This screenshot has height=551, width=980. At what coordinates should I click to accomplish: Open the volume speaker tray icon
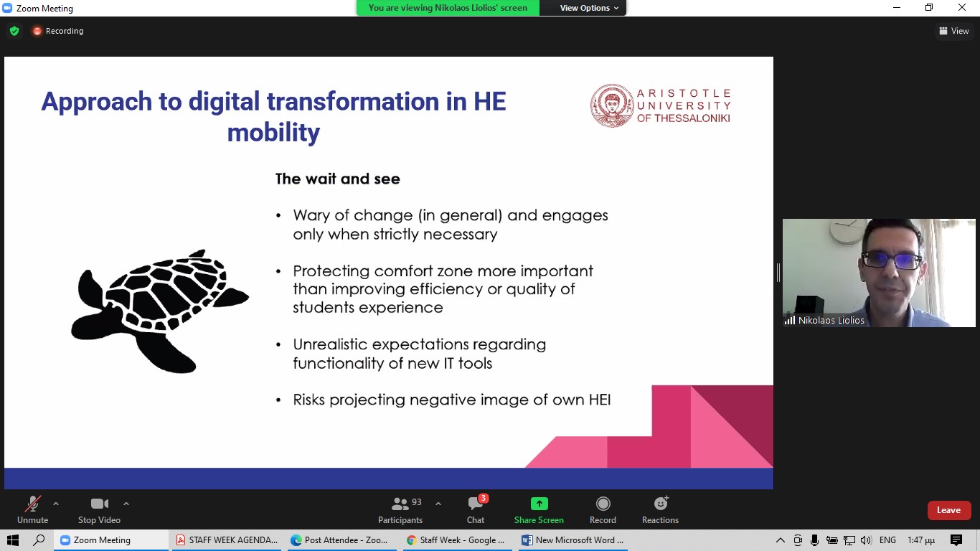(866, 540)
